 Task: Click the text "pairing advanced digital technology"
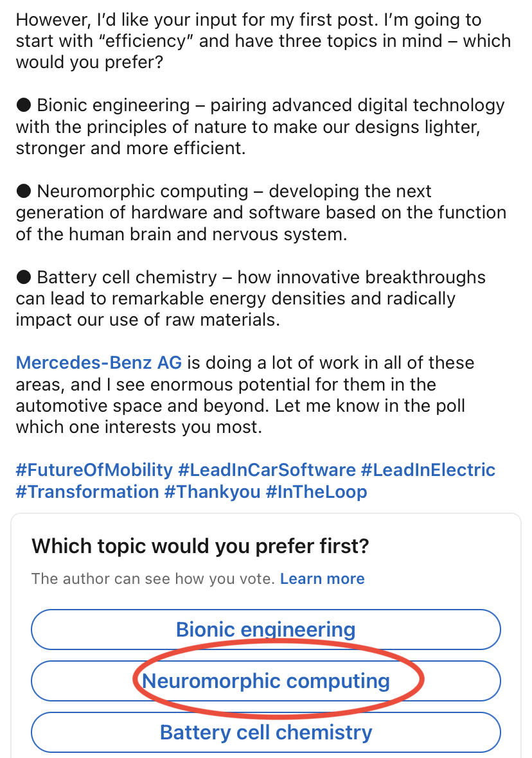coord(357,105)
